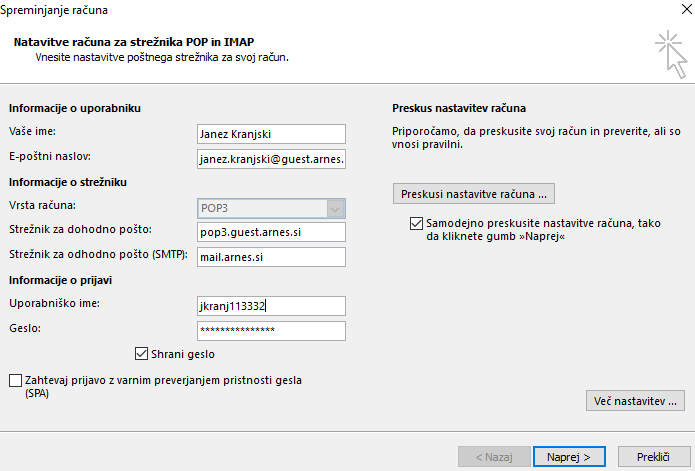Viewport: 695px width, 471px height.
Task: Open the Vrsta računa POP3 combo box
Action: pos(271,208)
